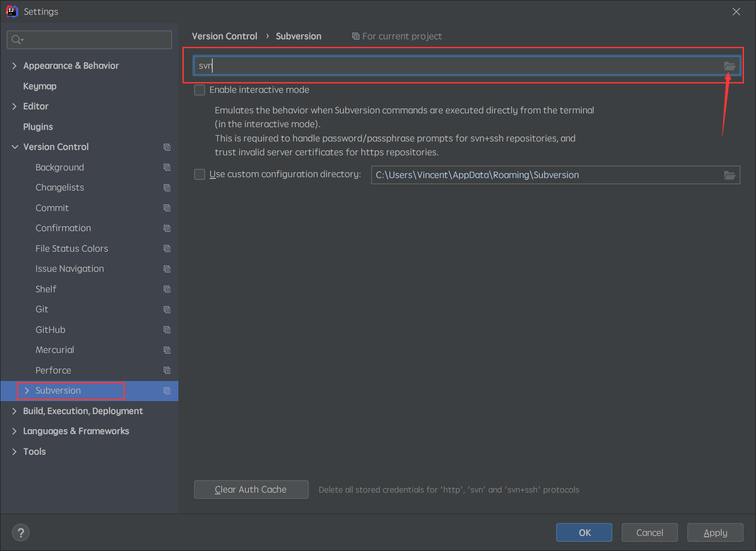The image size is (756, 551).
Task: Expand Languages & Frameworks section
Action: coord(14,431)
